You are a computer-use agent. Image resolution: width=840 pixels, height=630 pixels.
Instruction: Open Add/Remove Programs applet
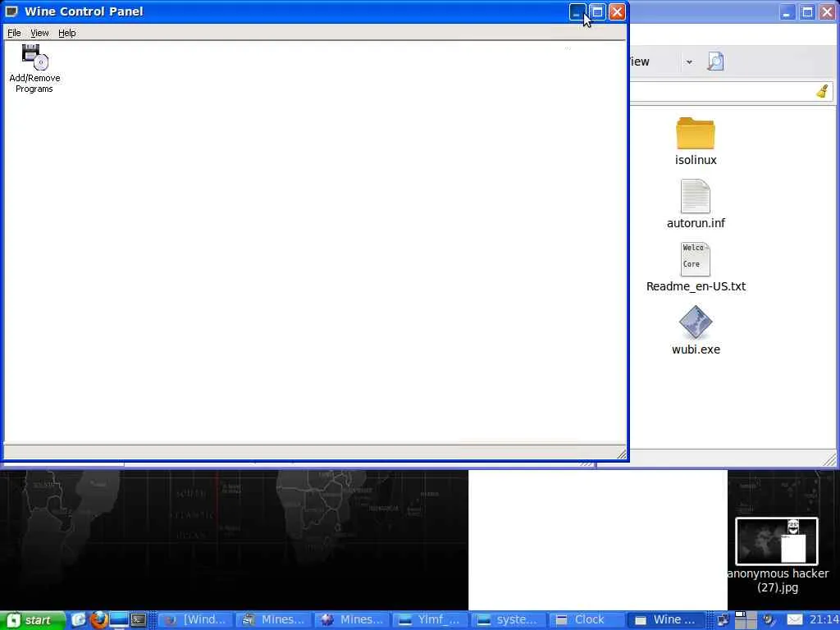pos(34,69)
